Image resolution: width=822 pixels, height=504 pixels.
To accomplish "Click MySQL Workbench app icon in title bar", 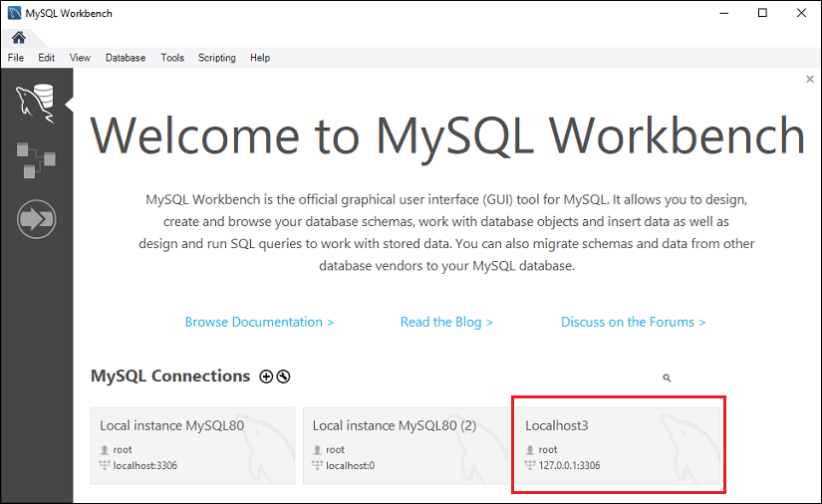I will (14, 13).
